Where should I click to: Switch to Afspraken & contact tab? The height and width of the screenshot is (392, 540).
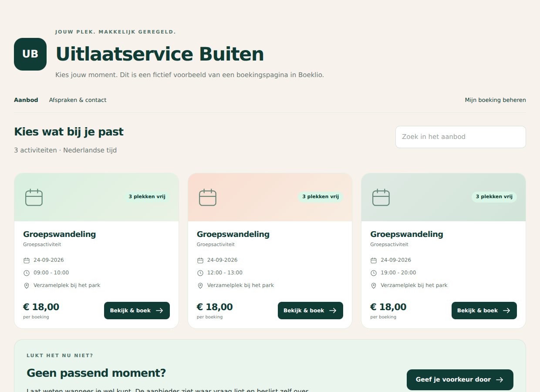point(78,100)
